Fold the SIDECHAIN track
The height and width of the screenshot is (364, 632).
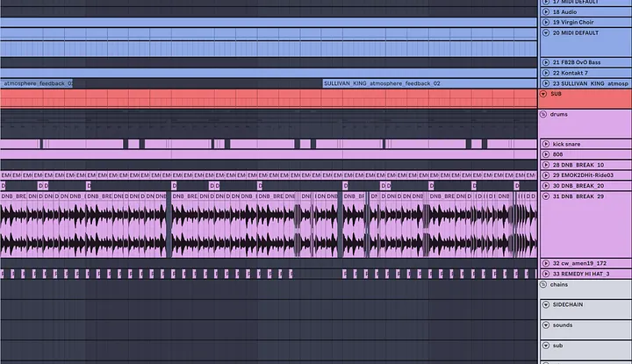[546, 305]
